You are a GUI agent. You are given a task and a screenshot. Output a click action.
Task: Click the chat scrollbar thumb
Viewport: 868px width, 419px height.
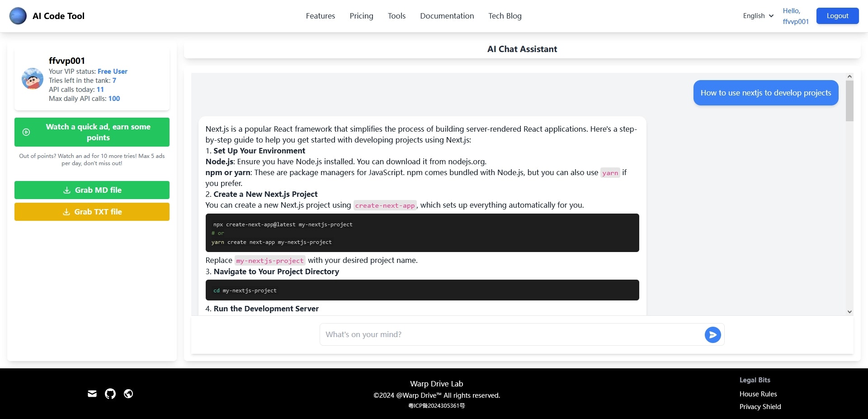point(849,101)
